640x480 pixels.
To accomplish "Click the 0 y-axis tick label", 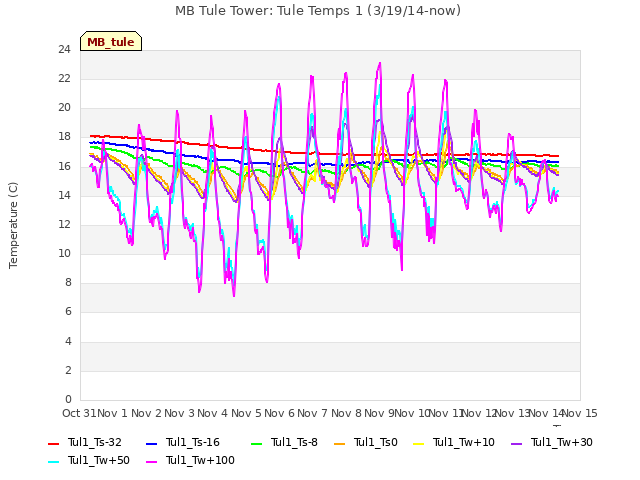I will [x=68, y=399].
